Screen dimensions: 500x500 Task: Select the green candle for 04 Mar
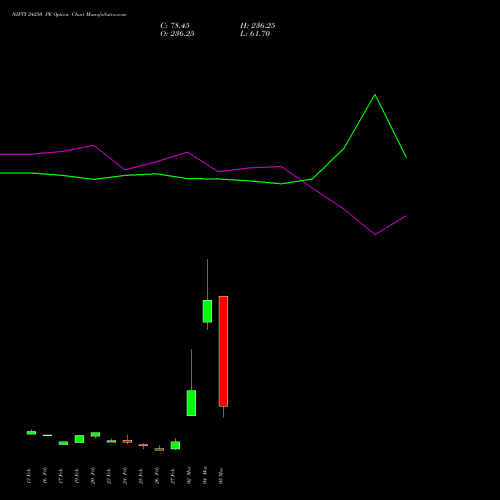tap(207, 311)
